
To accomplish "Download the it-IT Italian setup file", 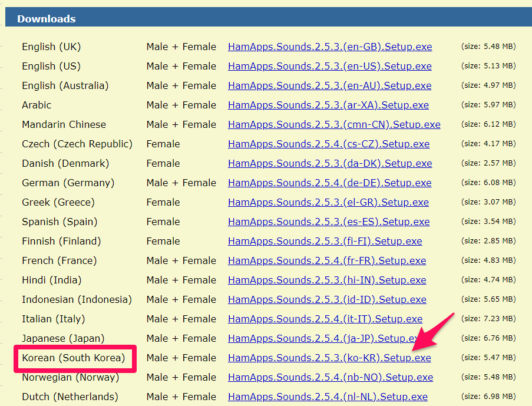I will point(325,319).
